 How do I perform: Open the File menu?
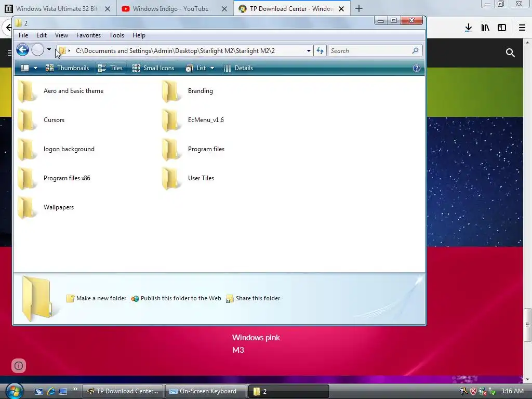(x=23, y=35)
